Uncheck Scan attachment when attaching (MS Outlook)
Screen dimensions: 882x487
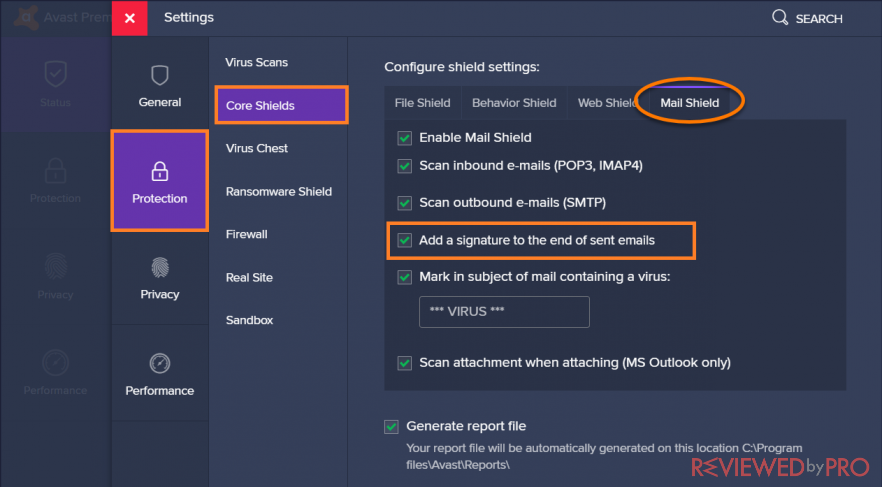pos(404,363)
